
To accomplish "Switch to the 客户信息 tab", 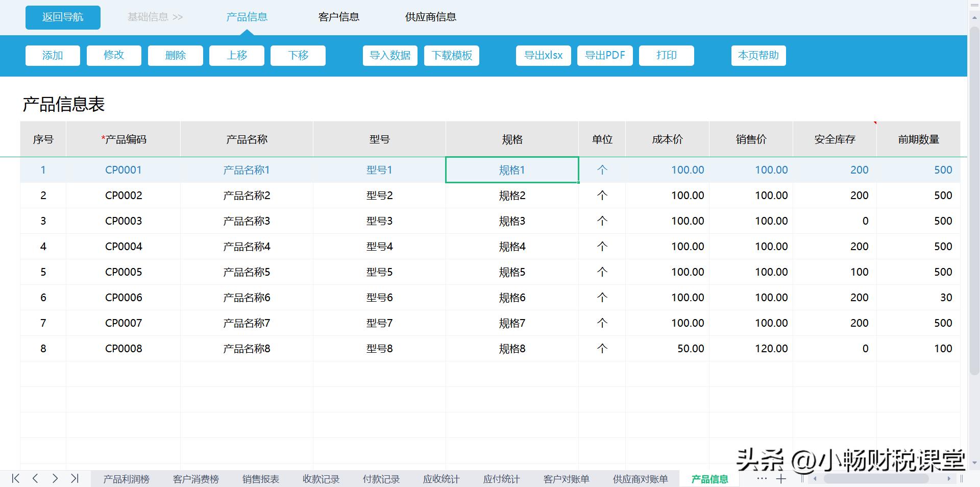I will tap(338, 17).
